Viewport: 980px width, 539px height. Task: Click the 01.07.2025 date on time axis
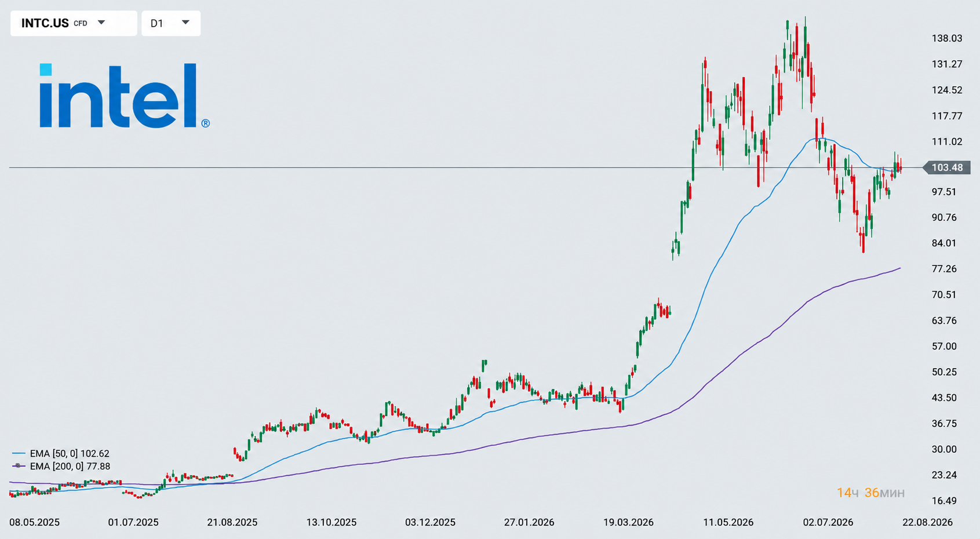(133, 522)
